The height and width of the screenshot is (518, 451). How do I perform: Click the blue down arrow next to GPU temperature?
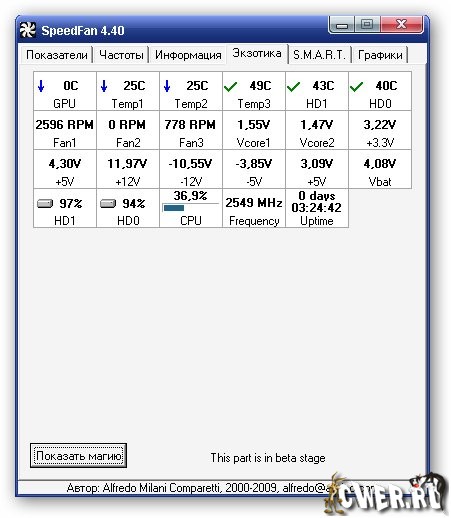(41, 86)
